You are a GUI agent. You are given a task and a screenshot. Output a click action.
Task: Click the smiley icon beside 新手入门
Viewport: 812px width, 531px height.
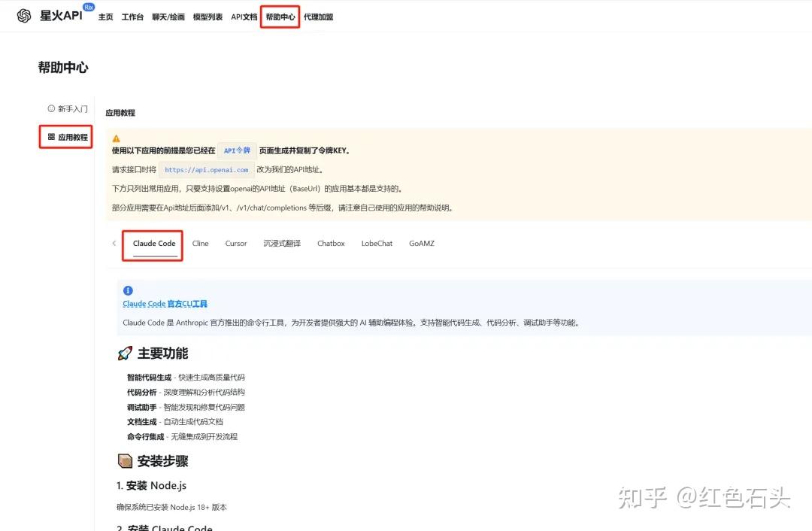pos(51,108)
